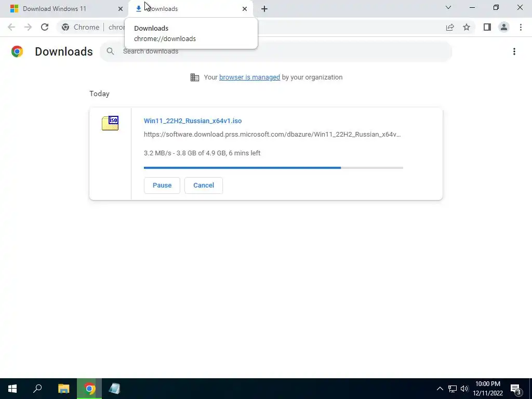
Task: Reload the Downloads page
Action: click(x=45, y=27)
